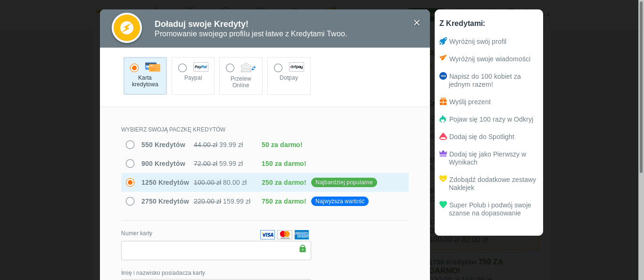Image resolution: width=644 pixels, height=280 pixels.
Task: Click the yellow heart stickers icon
Action: coord(443,179)
